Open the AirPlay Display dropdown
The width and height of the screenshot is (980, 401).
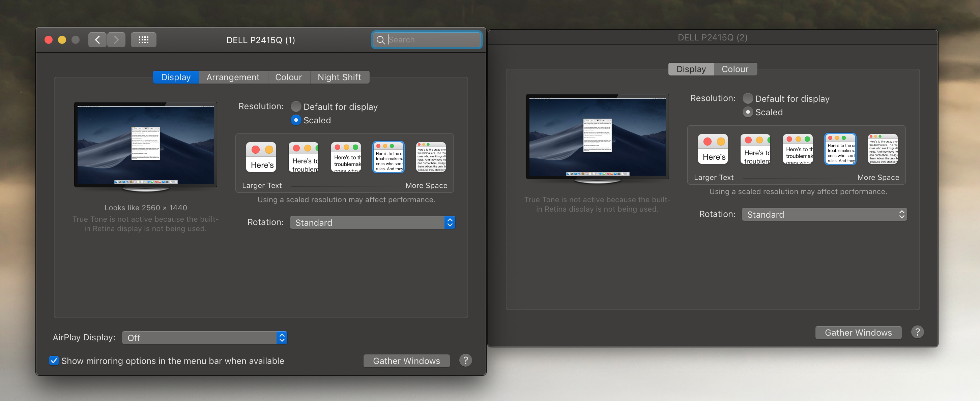coord(204,338)
